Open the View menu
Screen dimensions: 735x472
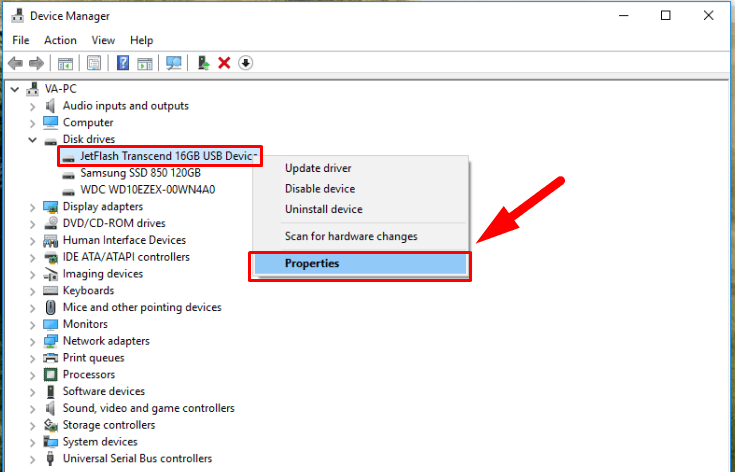(103, 40)
